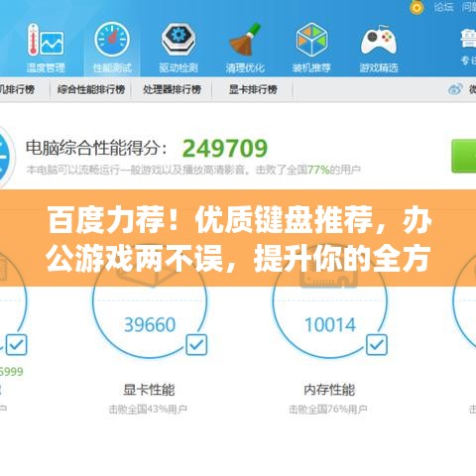The width and height of the screenshot is (476, 476).
Task: Click the 电脑综合性能得分 heading
Action: [96, 148]
